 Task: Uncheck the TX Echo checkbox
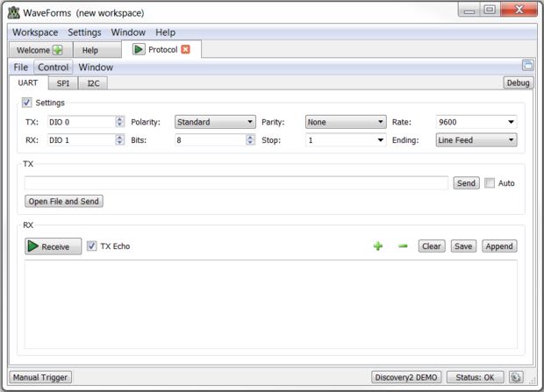coord(91,246)
